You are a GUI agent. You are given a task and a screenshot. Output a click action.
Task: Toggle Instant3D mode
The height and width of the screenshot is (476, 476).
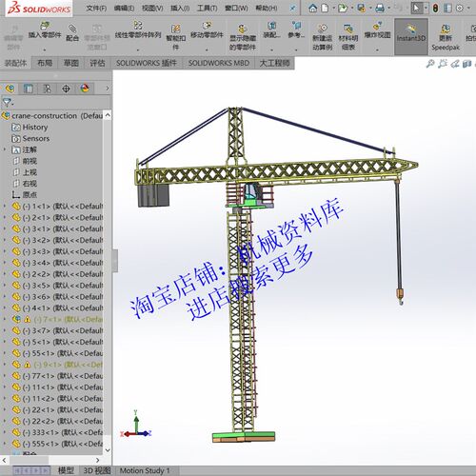coord(411,36)
